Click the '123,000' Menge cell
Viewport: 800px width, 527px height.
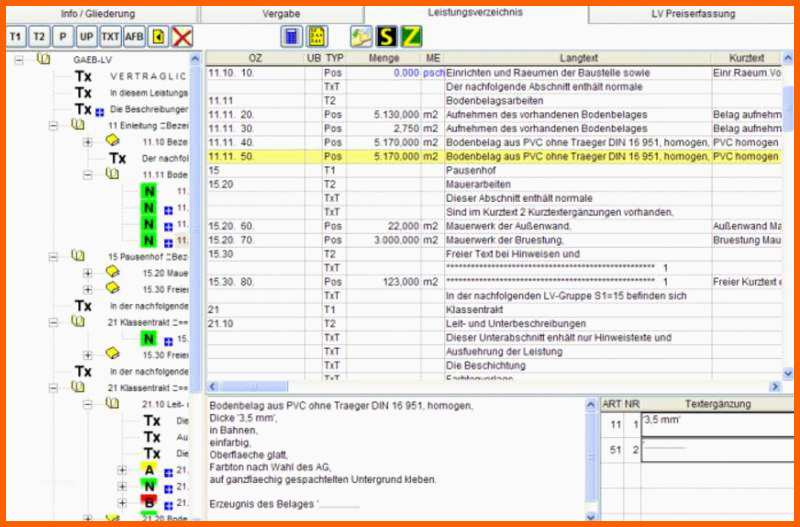coord(384,282)
